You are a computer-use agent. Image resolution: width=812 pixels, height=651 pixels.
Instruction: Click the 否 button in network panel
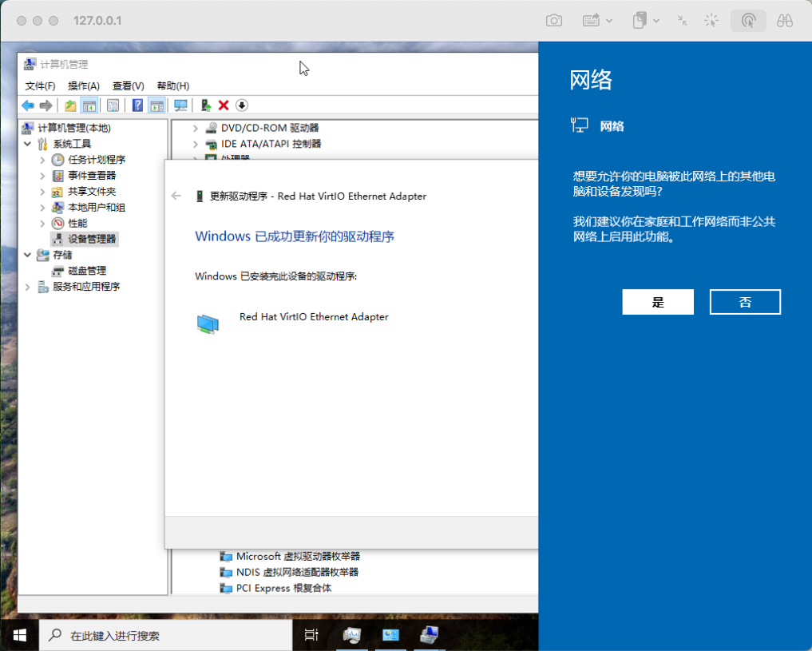745,302
